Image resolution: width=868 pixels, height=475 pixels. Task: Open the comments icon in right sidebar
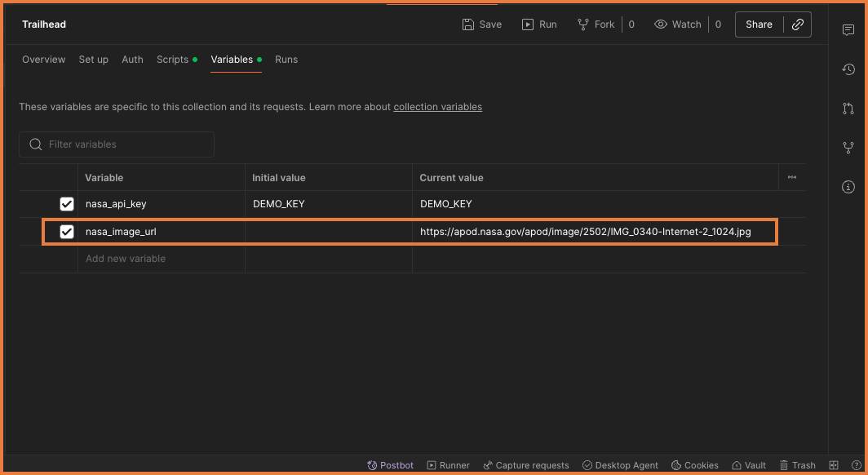coord(848,30)
